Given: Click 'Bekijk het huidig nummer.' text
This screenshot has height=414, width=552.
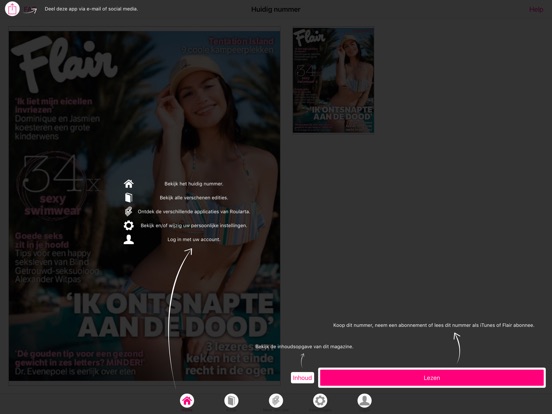Looking at the screenshot, I should (194, 184).
